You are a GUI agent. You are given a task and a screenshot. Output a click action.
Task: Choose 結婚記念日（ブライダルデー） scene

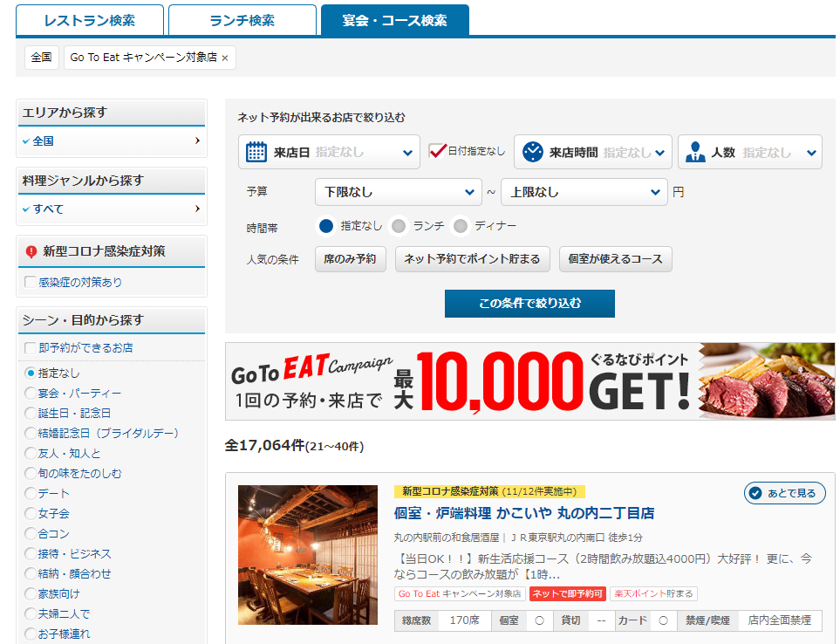point(31,433)
